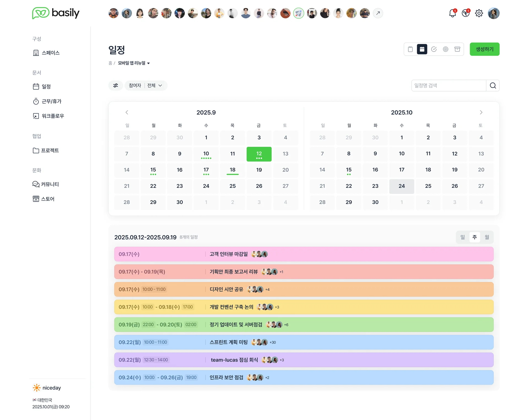Switch schedule list to 월 (month) view
The height and width of the screenshot is (420, 529).
pyautogui.click(x=487, y=237)
